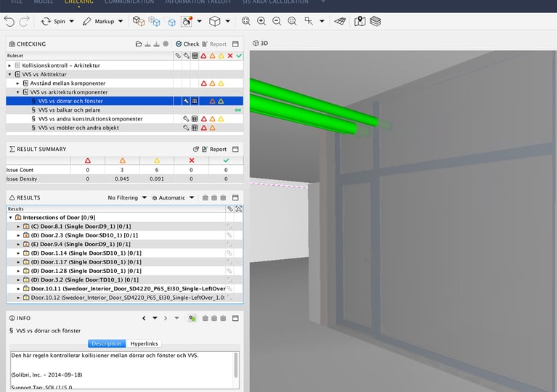Select the Markup pencil tool
This screenshot has width=557, height=392.
[98, 21]
